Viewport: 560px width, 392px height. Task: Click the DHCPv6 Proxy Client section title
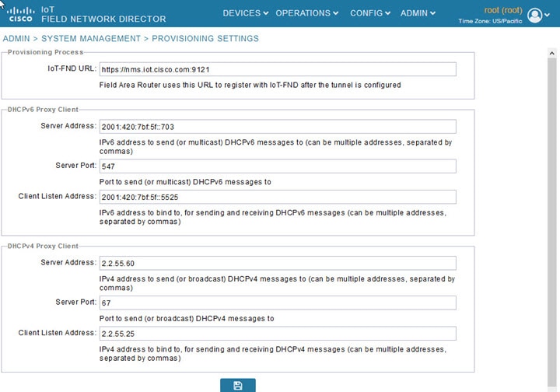click(43, 109)
